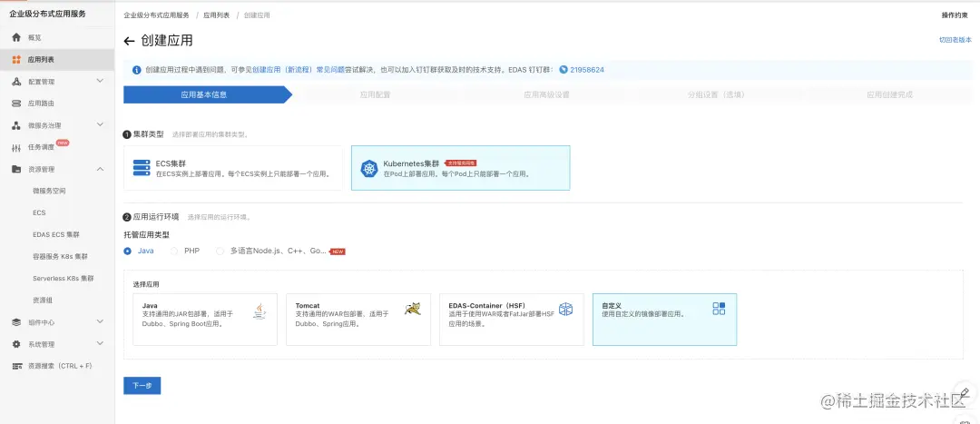Viewport: 980px width, 424px height.
Task: Click the 微服务治理 sidebar icon
Action: 16,125
